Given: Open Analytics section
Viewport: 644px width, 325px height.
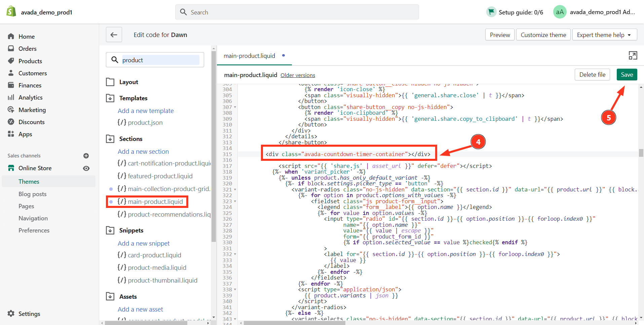Looking at the screenshot, I should 30,97.
